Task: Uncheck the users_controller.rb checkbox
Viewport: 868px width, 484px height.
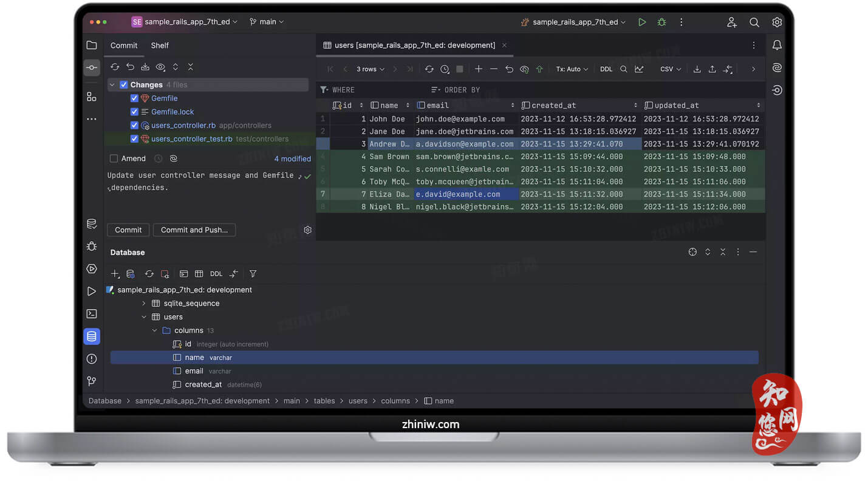Action: (x=134, y=125)
